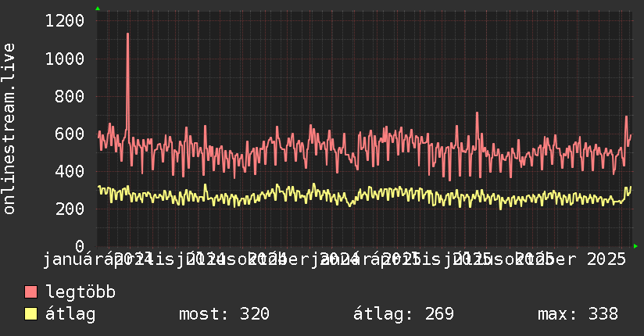Click the 200 y-axis label
644x336 pixels.
pos(70,209)
